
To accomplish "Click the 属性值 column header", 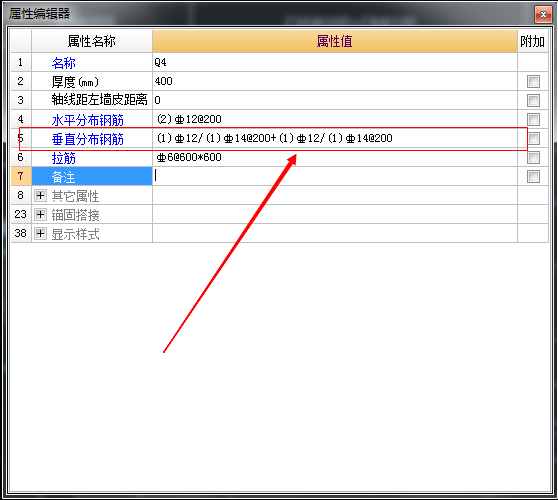I will (335, 41).
